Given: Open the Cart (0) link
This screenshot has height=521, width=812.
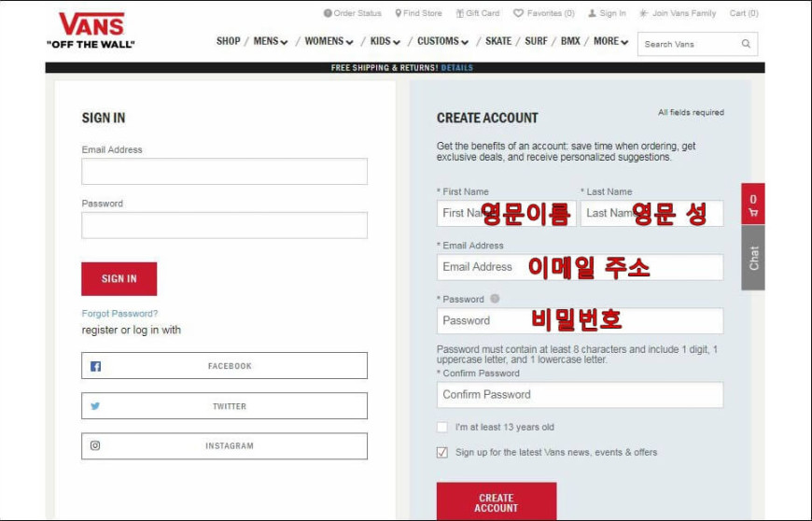Looking at the screenshot, I should click(x=744, y=13).
